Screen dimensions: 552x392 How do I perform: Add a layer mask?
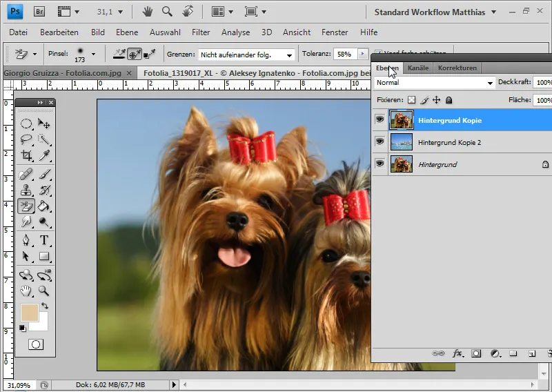pos(476,353)
